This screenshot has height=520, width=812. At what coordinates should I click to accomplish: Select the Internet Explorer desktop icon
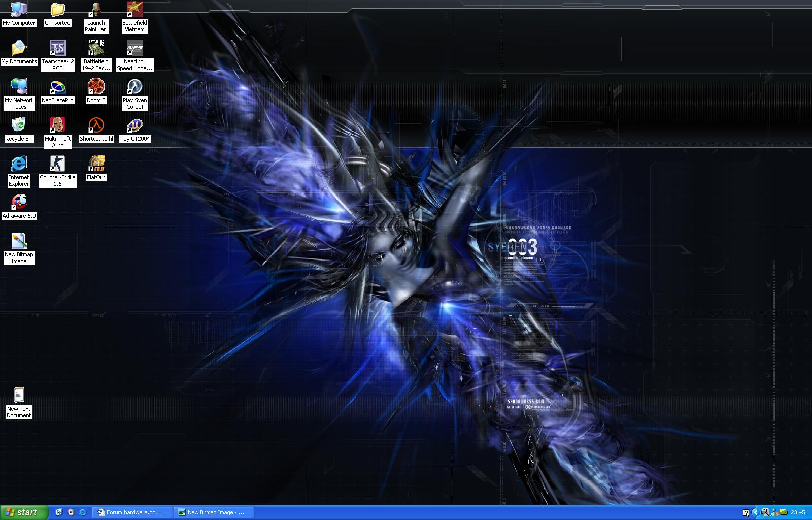[x=19, y=171]
